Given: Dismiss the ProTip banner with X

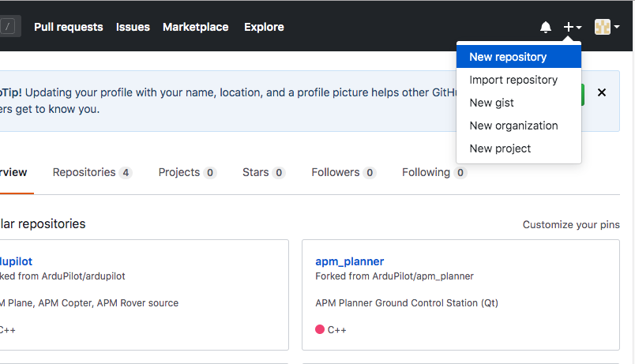Looking at the screenshot, I should click(602, 92).
